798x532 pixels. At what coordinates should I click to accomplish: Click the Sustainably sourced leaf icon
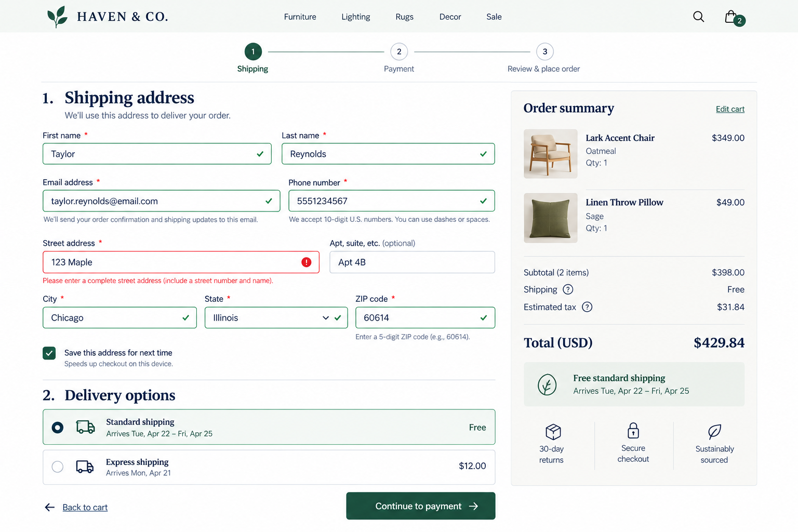(x=714, y=432)
